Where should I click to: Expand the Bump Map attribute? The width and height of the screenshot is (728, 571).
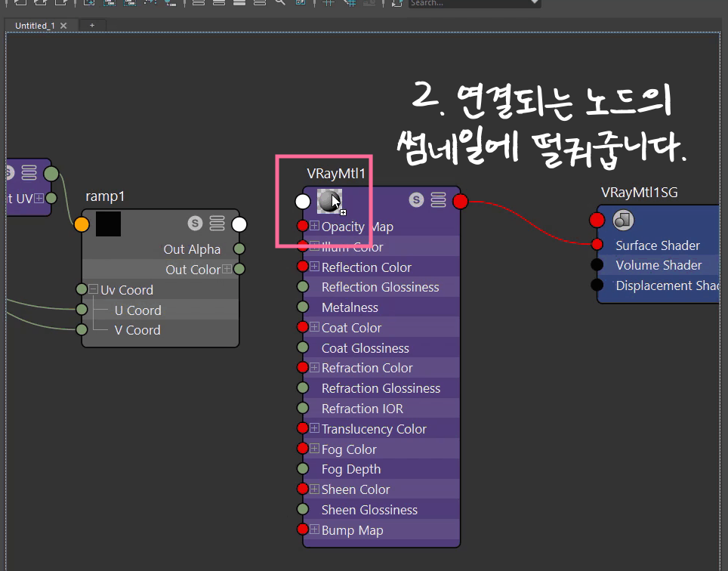(314, 529)
